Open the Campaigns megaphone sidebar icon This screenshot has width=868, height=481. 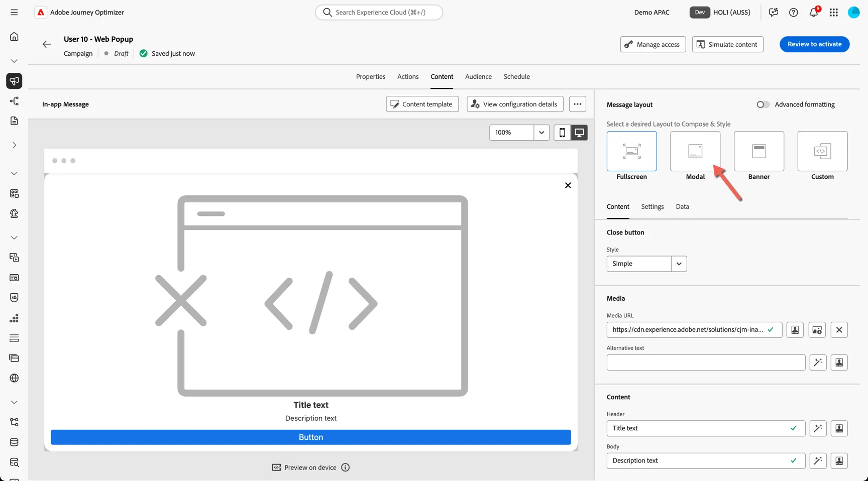pos(14,81)
